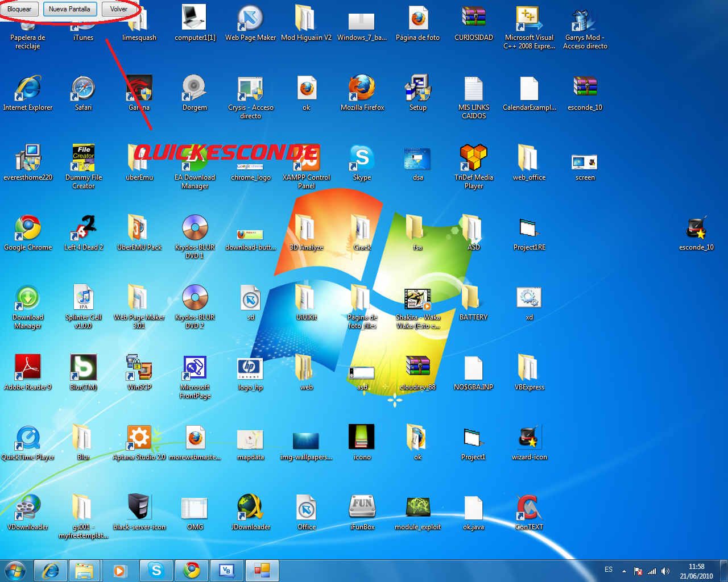Open Windows Media Player from taskbar
The width and height of the screenshot is (728, 582).
point(119,571)
